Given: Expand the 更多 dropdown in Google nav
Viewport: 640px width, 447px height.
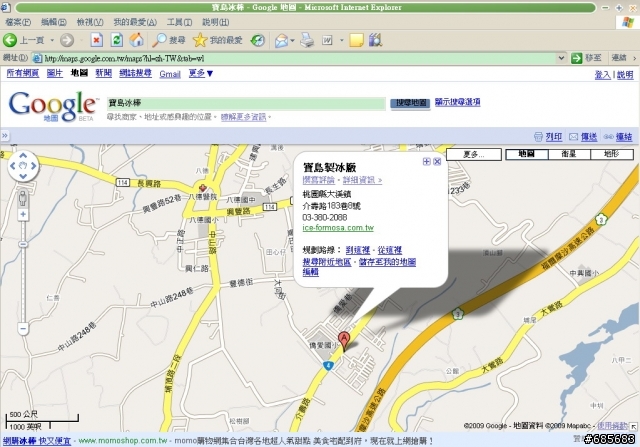Looking at the screenshot, I should click(x=201, y=73).
